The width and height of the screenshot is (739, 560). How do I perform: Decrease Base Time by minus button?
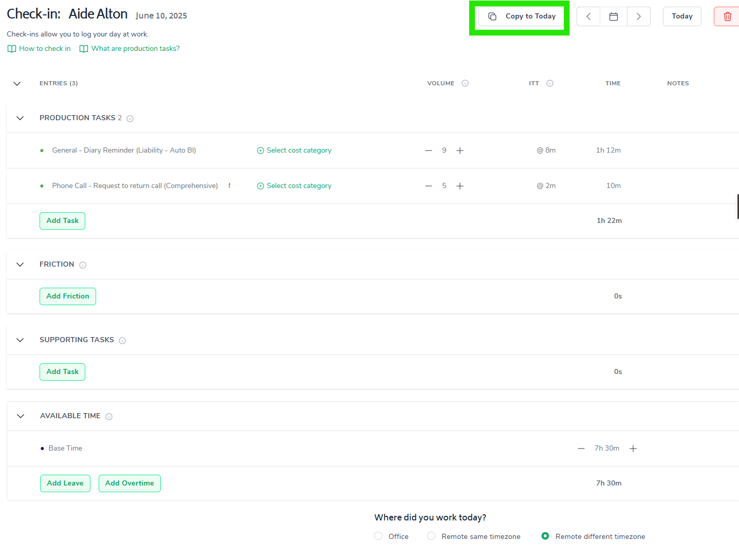pos(581,449)
